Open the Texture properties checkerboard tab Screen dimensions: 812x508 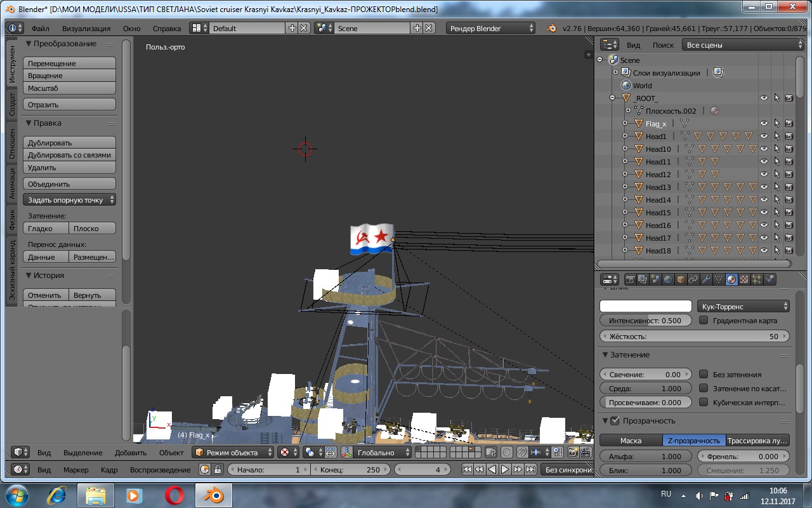744,279
